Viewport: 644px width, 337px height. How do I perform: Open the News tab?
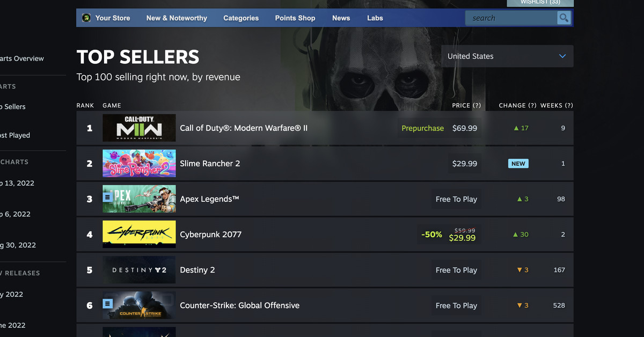tap(341, 18)
